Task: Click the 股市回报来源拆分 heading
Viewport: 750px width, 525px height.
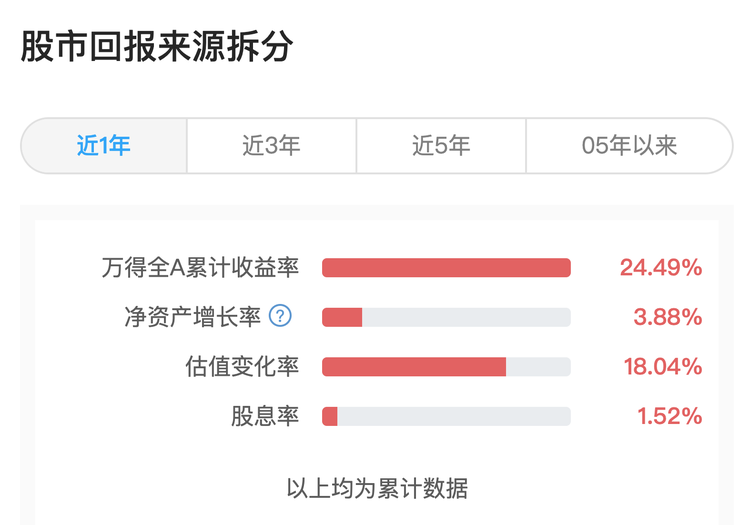Action: coord(156,47)
